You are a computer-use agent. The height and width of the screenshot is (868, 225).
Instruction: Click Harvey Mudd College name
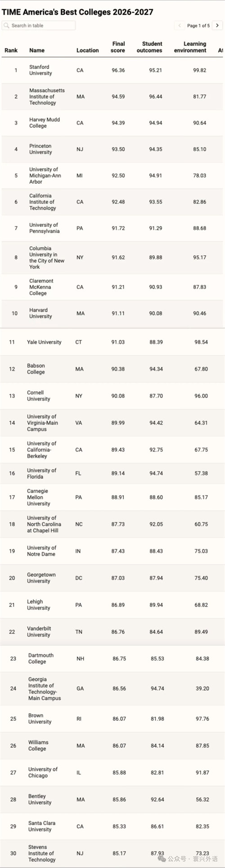pyautogui.click(x=45, y=123)
